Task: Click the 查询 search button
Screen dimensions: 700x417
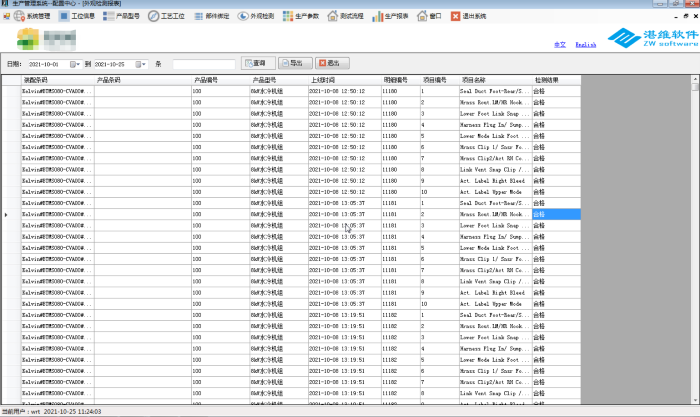Action: 256,64
